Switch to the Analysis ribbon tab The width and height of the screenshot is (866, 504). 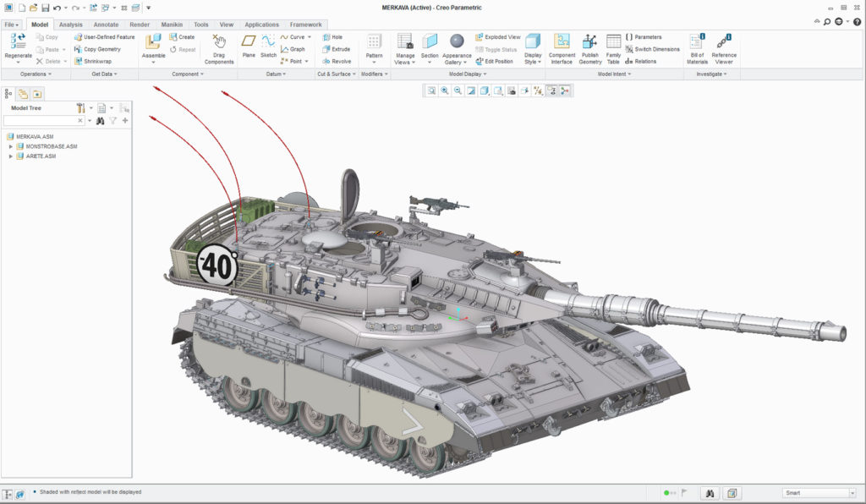(x=71, y=24)
